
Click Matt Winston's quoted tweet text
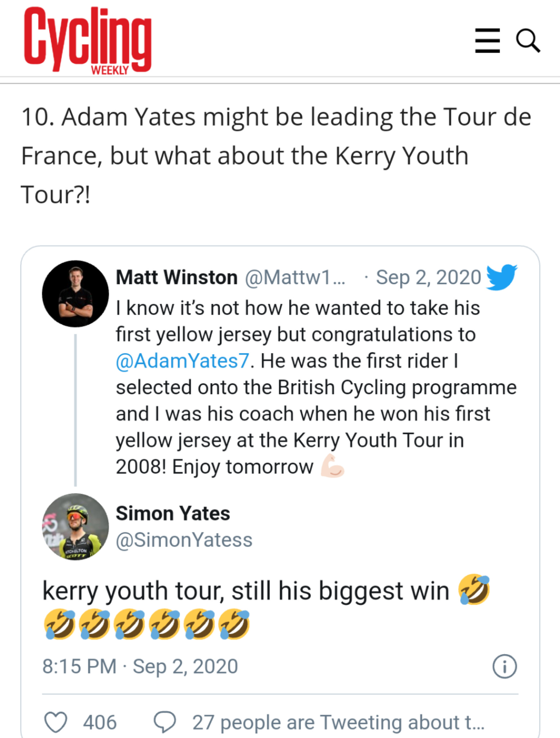[x=316, y=387]
